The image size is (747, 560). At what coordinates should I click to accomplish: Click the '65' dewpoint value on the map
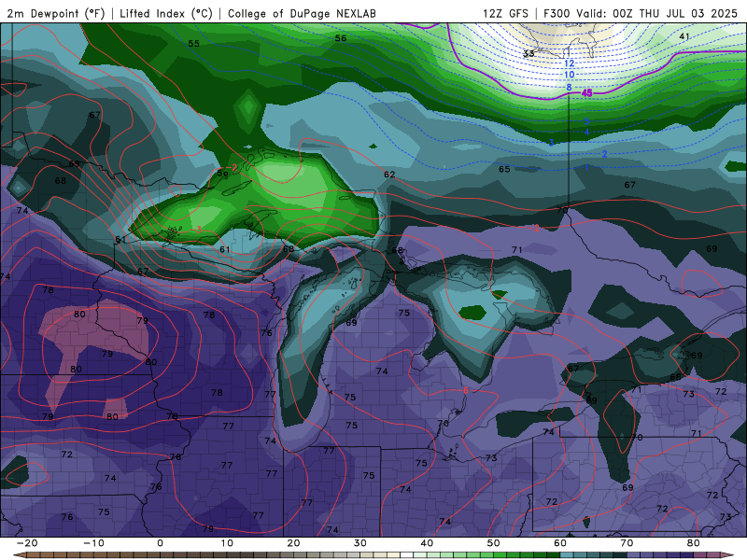(x=504, y=169)
